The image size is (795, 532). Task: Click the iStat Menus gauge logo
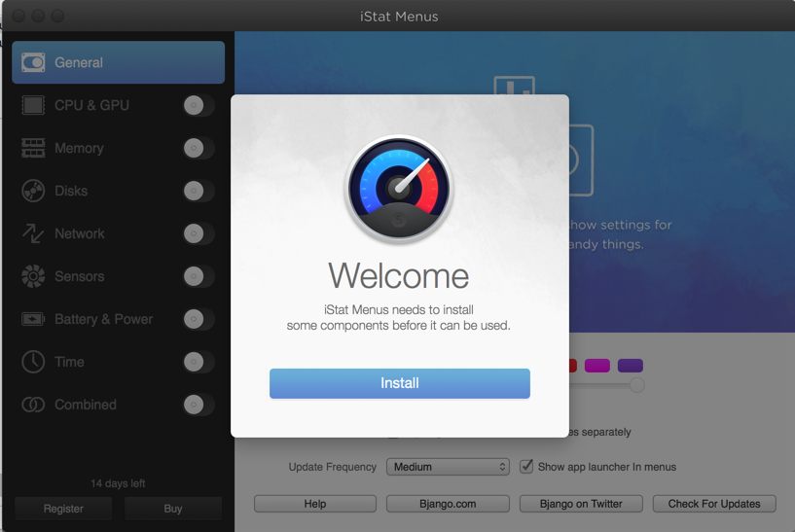(x=399, y=189)
